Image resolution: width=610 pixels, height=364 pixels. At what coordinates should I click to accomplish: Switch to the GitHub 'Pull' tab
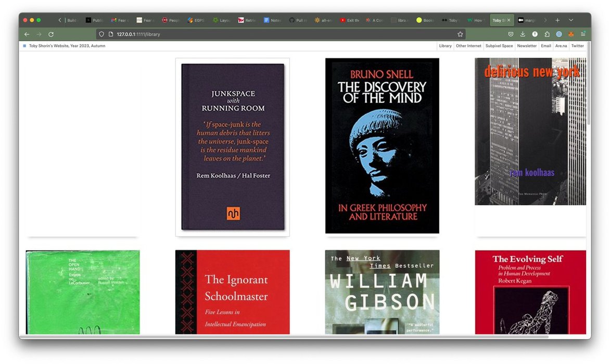coord(297,20)
